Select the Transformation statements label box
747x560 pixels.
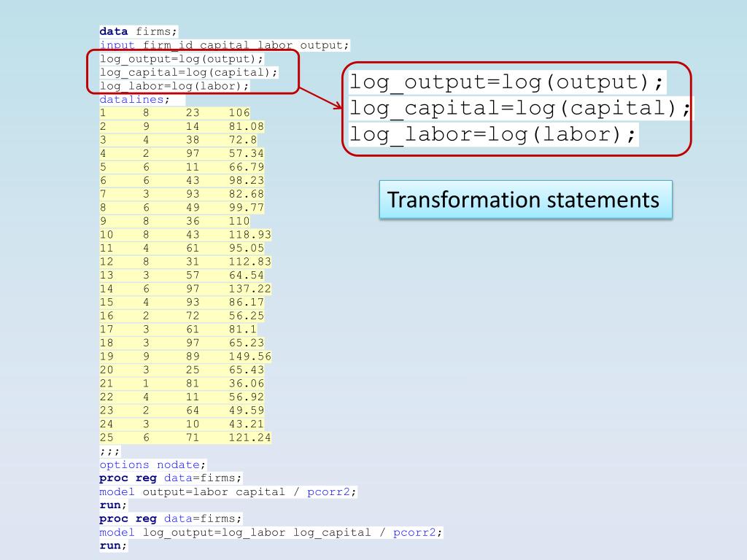coord(525,200)
